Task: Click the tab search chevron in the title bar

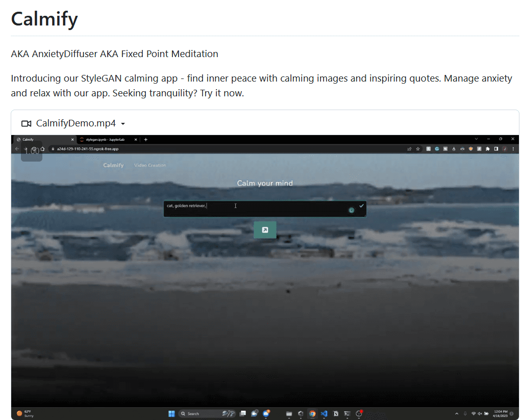Action: 476,138
